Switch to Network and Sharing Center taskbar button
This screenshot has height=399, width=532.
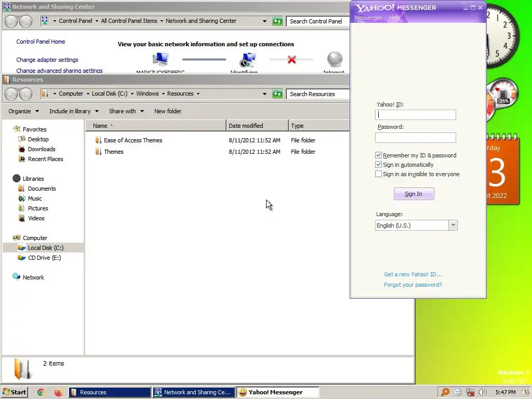(x=194, y=392)
